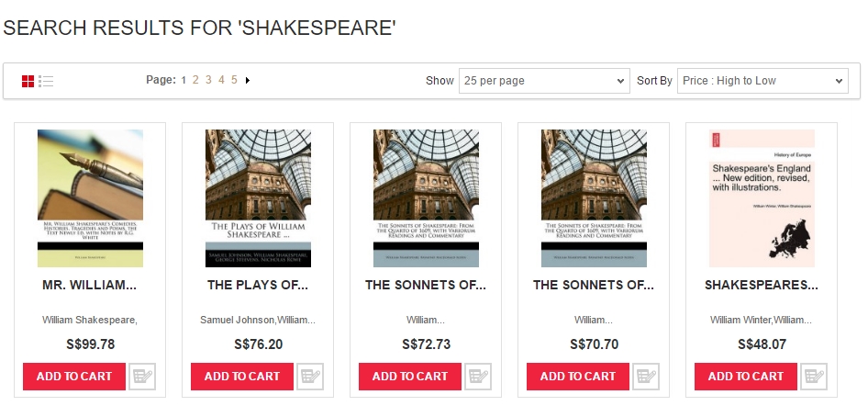Add The Plays Of book to cart
Image resolution: width=868 pixels, height=406 pixels.
(242, 377)
